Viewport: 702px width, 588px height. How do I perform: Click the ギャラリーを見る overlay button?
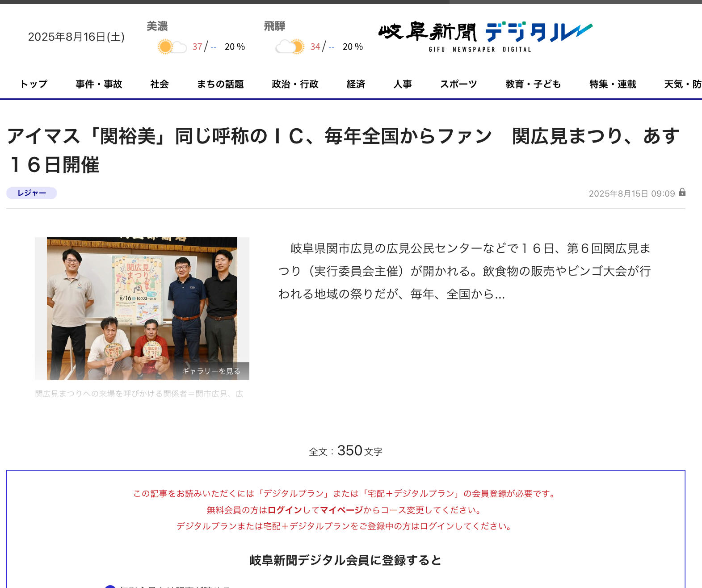tap(211, 371)
